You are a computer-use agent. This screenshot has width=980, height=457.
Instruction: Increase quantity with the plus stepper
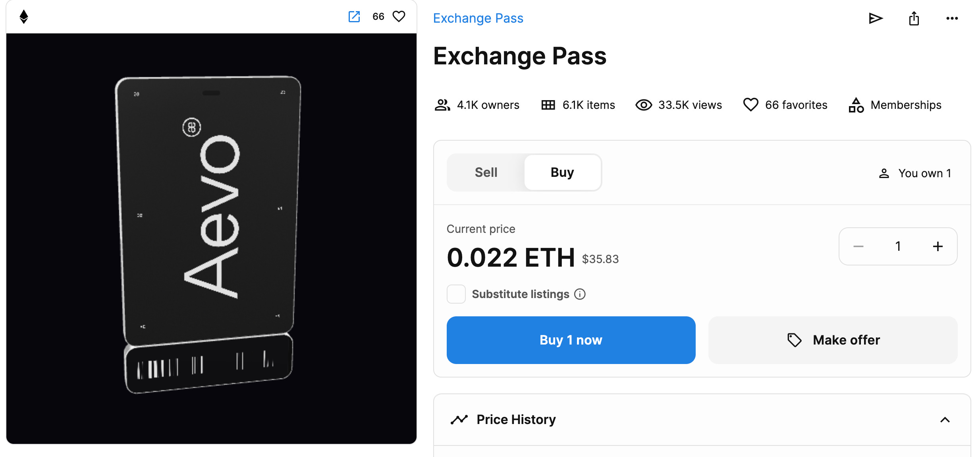coord(938,246)
